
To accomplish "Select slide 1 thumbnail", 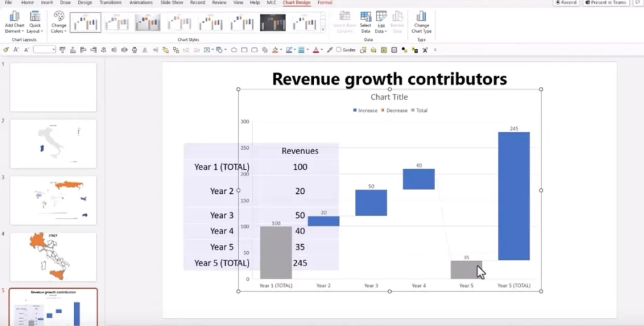I will [x=53, y=87].
